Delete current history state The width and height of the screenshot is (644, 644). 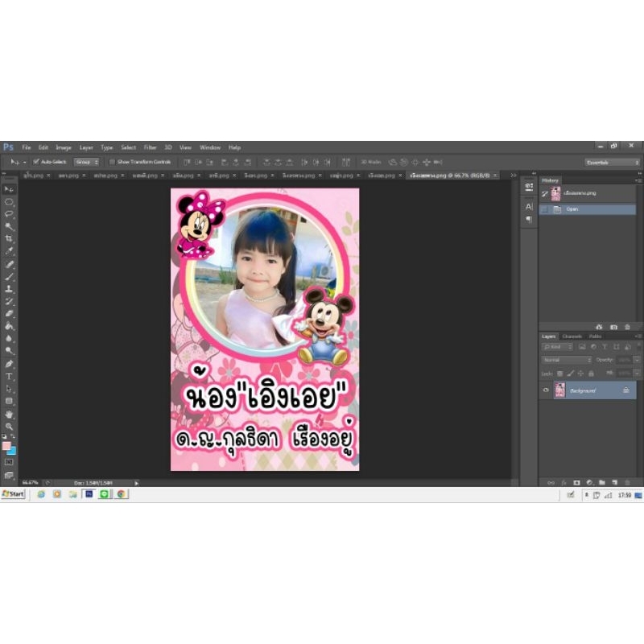pos(627,327)
